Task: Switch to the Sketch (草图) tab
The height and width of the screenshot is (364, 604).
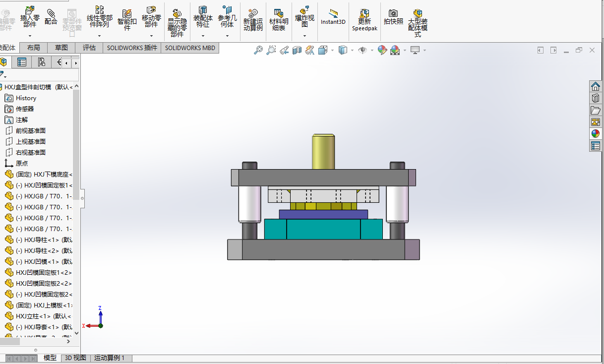Action: pyautogui.click(x=61, y=48)
